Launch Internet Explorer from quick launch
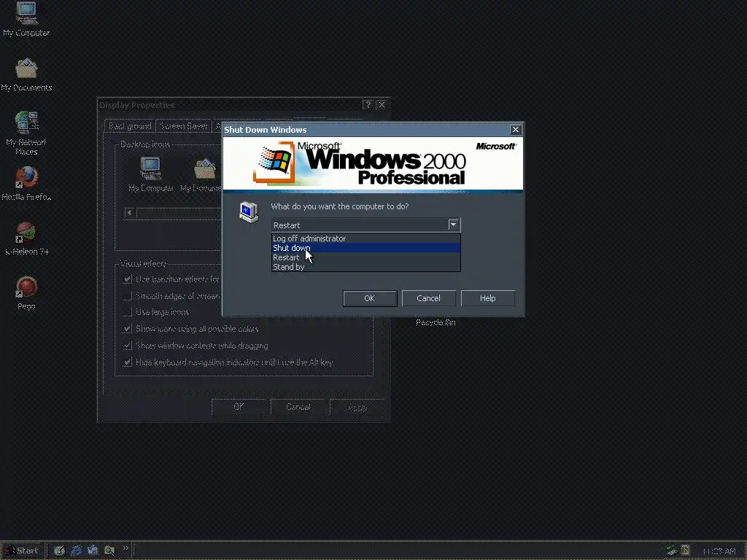This screenshot has height=560, width=747. tap(76, 551)
